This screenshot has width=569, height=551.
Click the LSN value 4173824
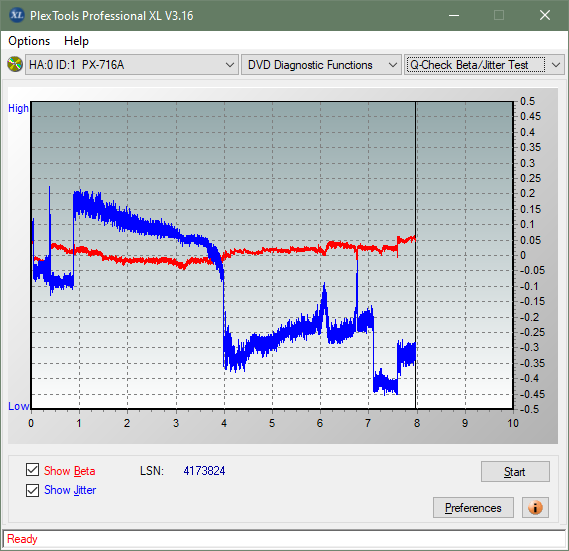pos(204,471)
